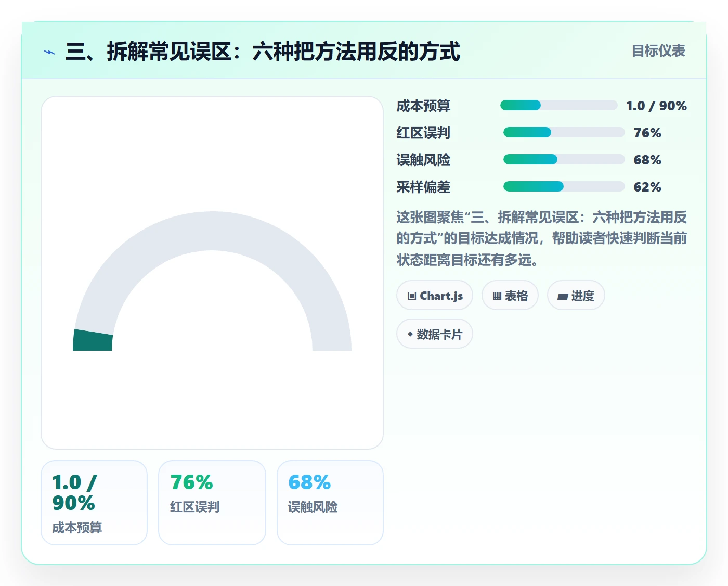Open the 68% 误触风险 data card
This screenshot has width=728, height=586.
click(x=330, y=503)
